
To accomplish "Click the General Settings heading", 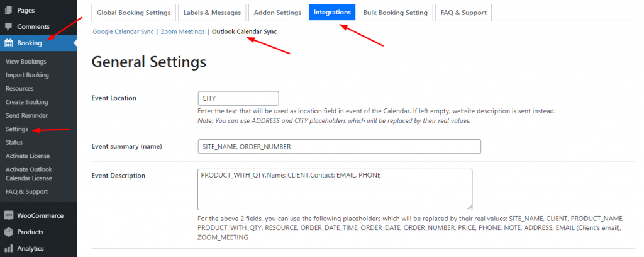I will coord(148,62).
